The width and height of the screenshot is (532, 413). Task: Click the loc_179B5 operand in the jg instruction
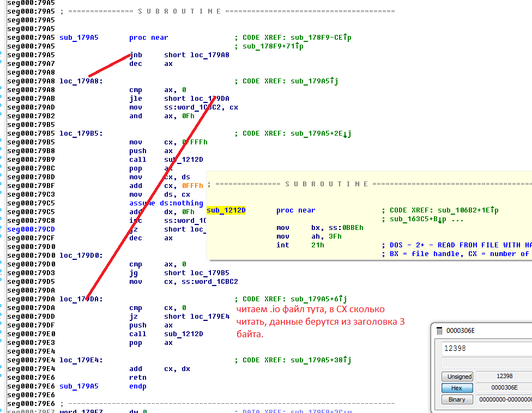(209, 273)
